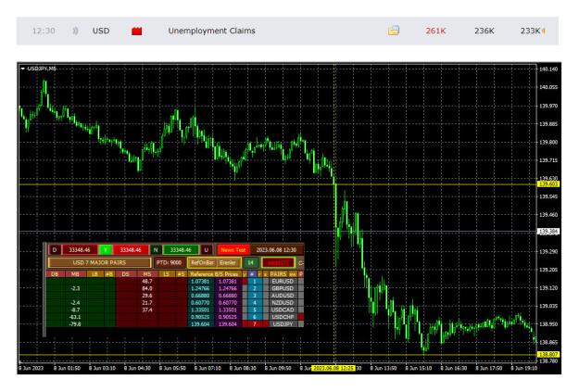The height and width of the screenshot is (392, 579).
Task: Select the USDJPY pair row
Action: click(283, 324)
